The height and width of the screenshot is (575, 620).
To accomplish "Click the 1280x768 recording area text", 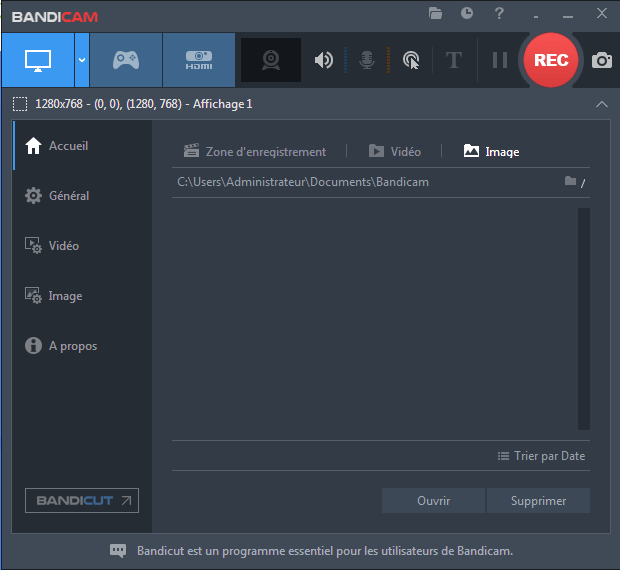I will point(144,104).
